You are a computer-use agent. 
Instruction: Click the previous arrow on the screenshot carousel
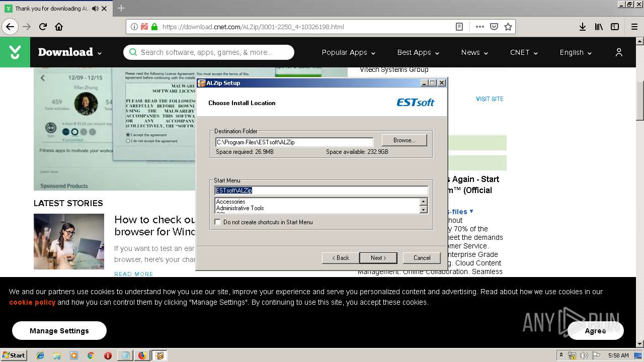43,78
